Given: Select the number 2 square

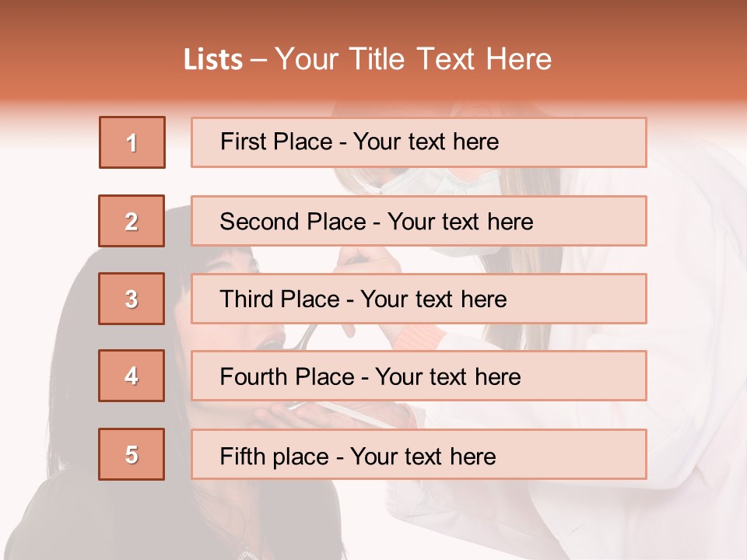Looking at the screenshot, I should click(x=132, y=221).
